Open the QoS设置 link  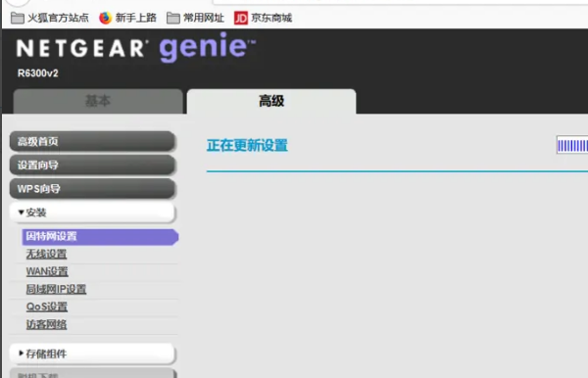tap(47, 307)
